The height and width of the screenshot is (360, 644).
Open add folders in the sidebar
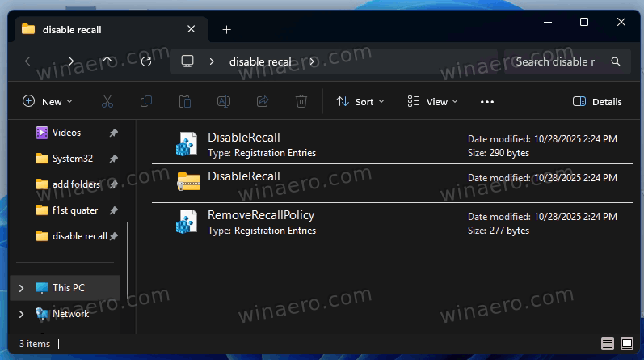point(76,184)
